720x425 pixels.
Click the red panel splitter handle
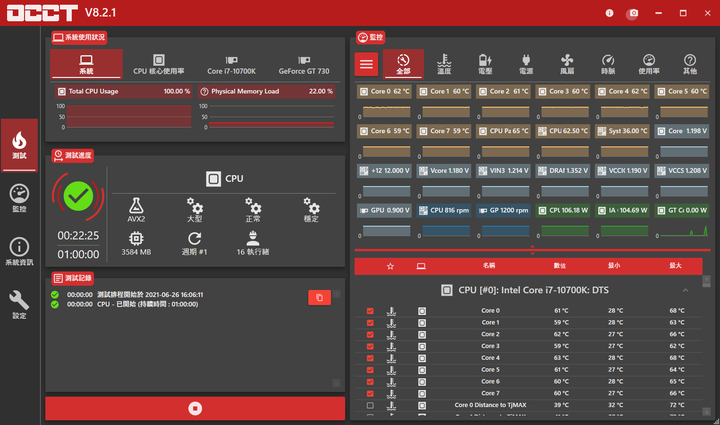point(533,250)
